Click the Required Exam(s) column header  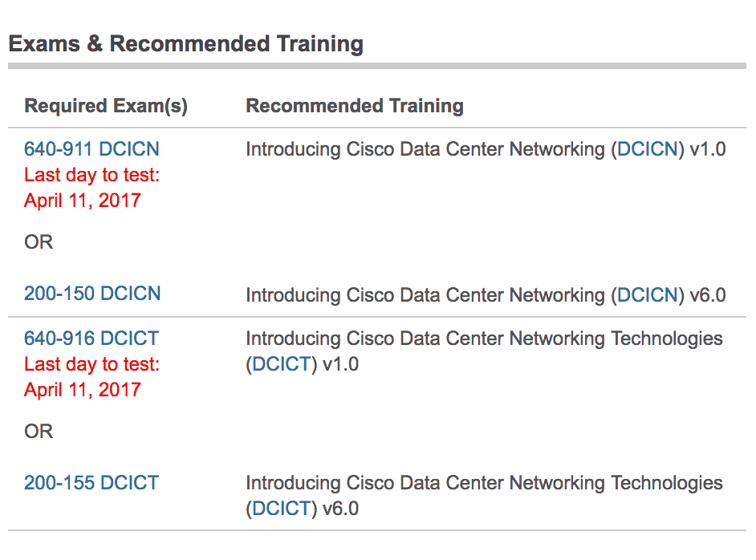tap(106, 106)
